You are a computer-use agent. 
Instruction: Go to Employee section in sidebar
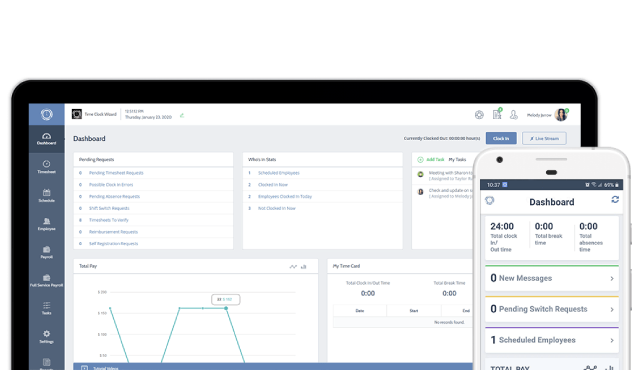(47, 224)
